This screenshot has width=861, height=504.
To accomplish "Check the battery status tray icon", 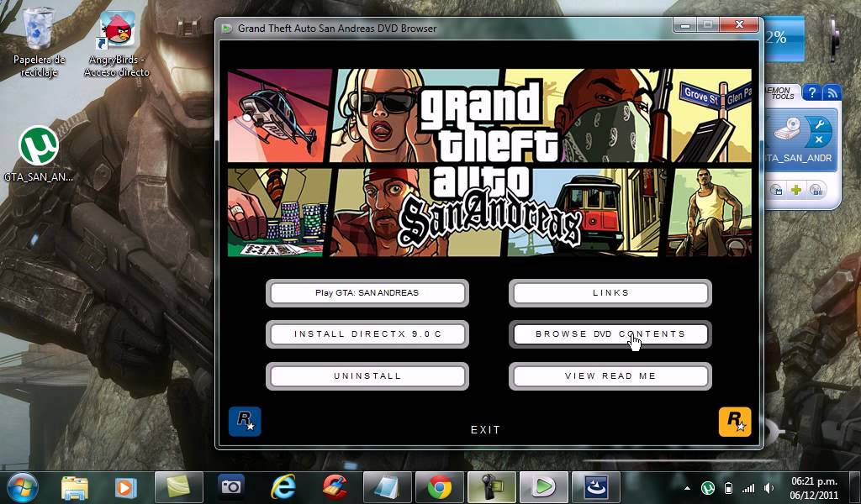I will pos(729,487).
